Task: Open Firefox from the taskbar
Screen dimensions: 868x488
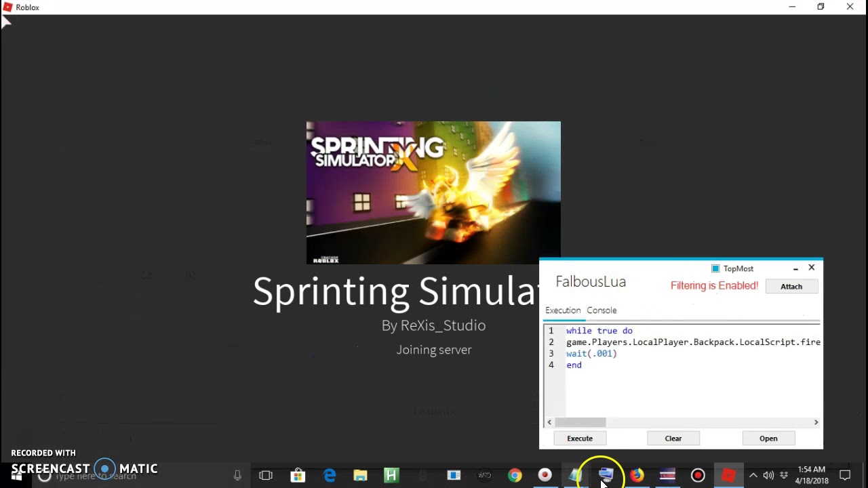Action: click(637, 475)
